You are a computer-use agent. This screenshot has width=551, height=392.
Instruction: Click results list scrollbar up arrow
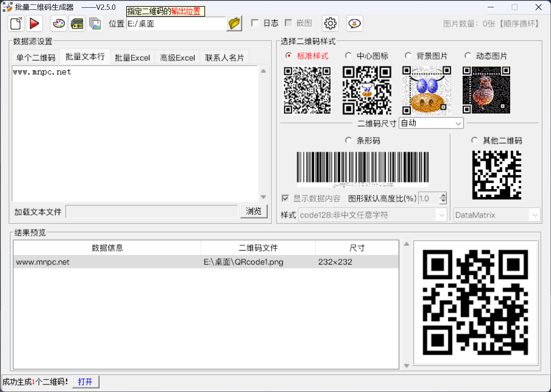[x=406, y=244]
